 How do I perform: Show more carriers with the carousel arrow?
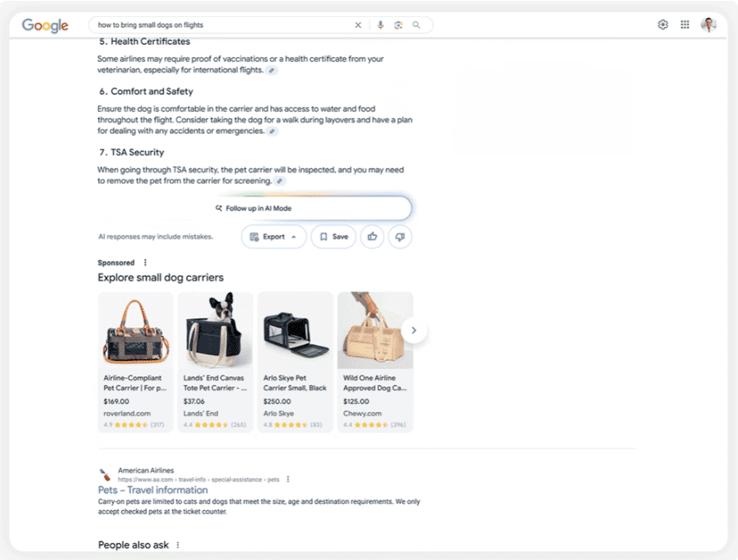click(414, 331)
